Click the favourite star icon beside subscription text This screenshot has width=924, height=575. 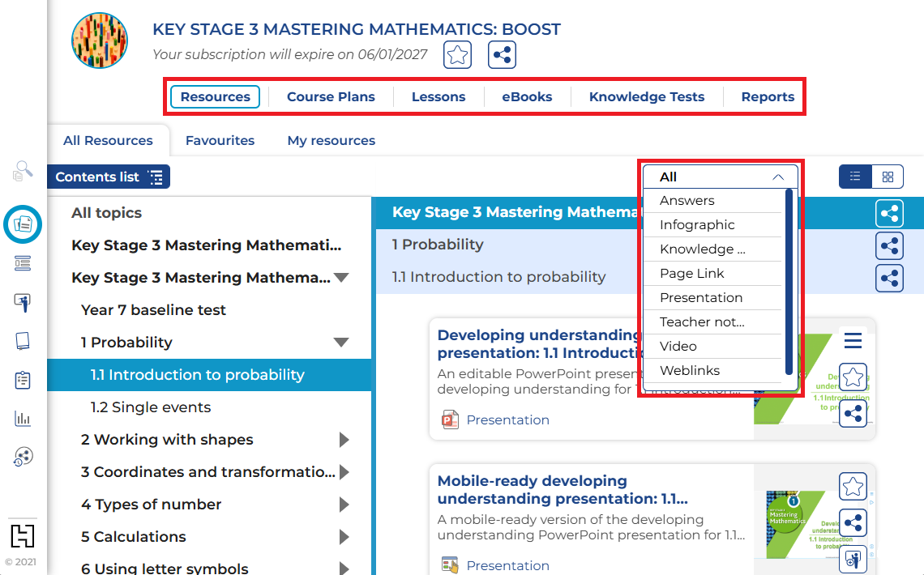458,55
